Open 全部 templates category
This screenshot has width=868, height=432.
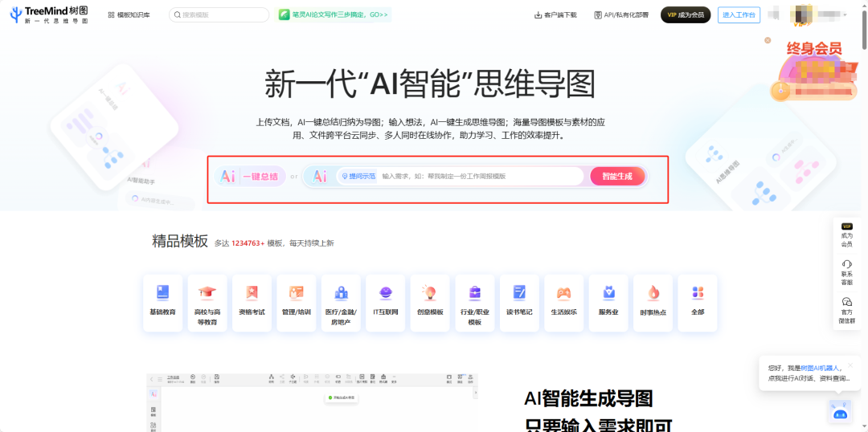point(698,303)
